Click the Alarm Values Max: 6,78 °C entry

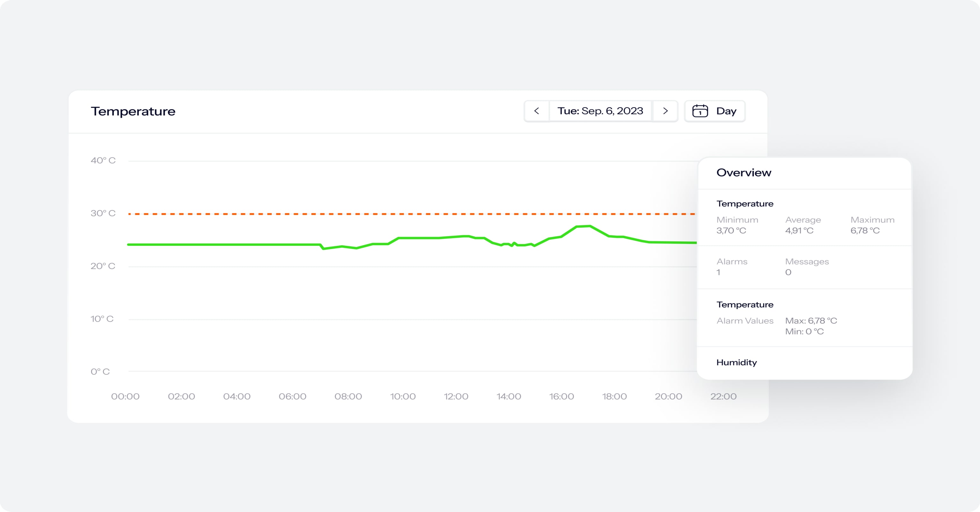click(811, 320)
